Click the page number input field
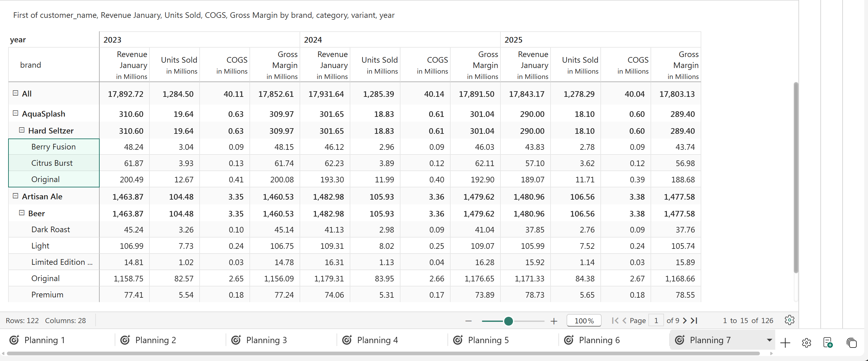The height and width of the screenshot is (361, 868). click(x=656, y=321)
